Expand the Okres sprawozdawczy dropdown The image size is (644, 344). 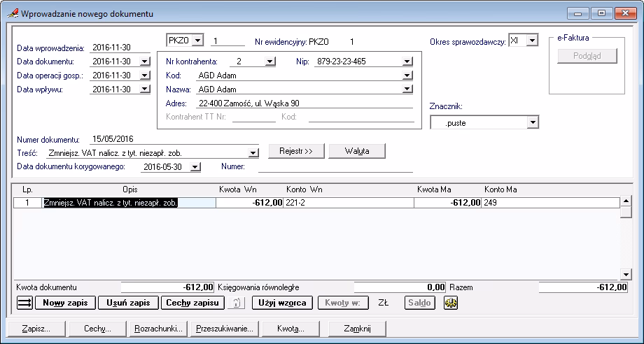pos(532,41)
